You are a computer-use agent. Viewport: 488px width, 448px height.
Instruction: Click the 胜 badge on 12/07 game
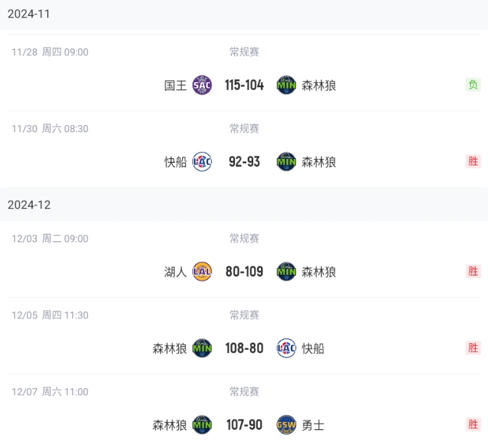click(473, 425)
